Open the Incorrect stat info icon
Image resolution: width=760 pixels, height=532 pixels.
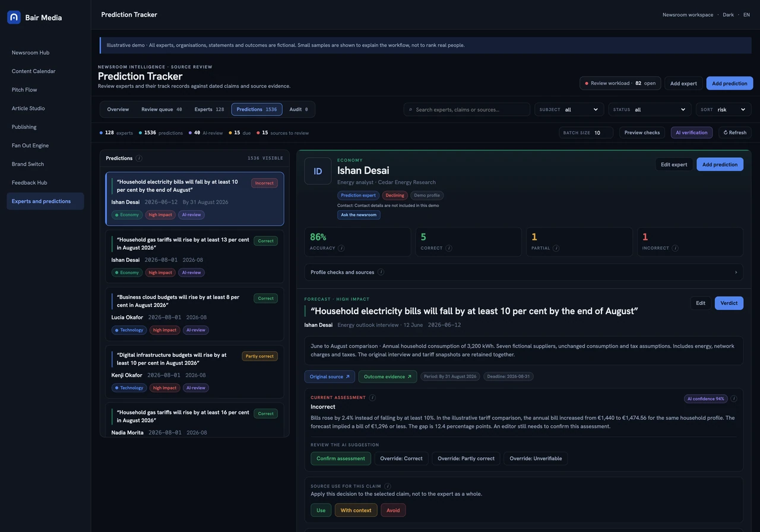click(x=675, y=248)
